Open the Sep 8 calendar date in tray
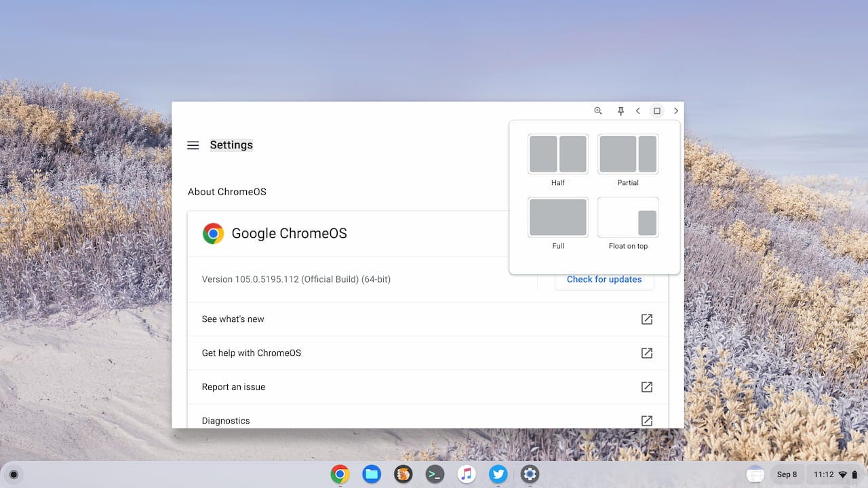Image resolution: width=868 pixels, height=488 pixels. point(787,474)
